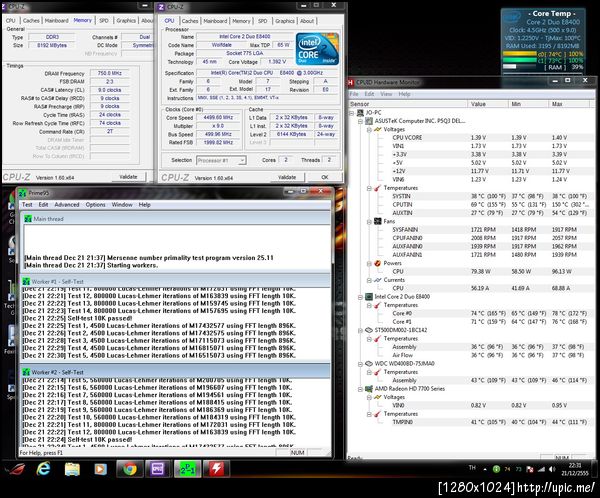Click the Powers icon in HWMonitor tree
This screenshot has height=498, width=600.
(x=378, y=263)
